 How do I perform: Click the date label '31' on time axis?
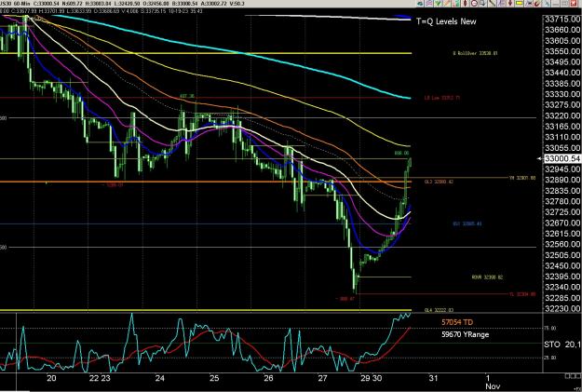(433, 378)
